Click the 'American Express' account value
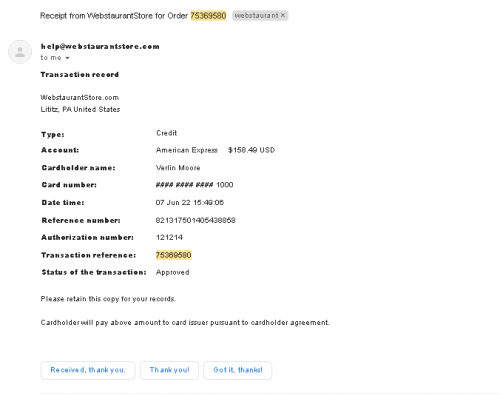This screenshot has width=500, height=396. click(187, 150)
